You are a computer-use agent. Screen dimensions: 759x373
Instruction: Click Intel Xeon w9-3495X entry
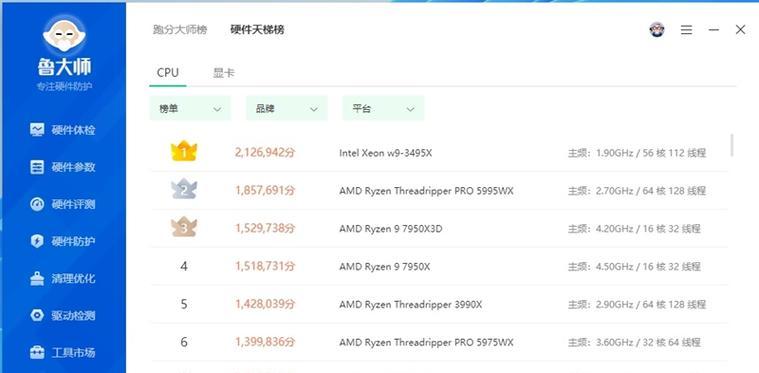coord(385,153)
